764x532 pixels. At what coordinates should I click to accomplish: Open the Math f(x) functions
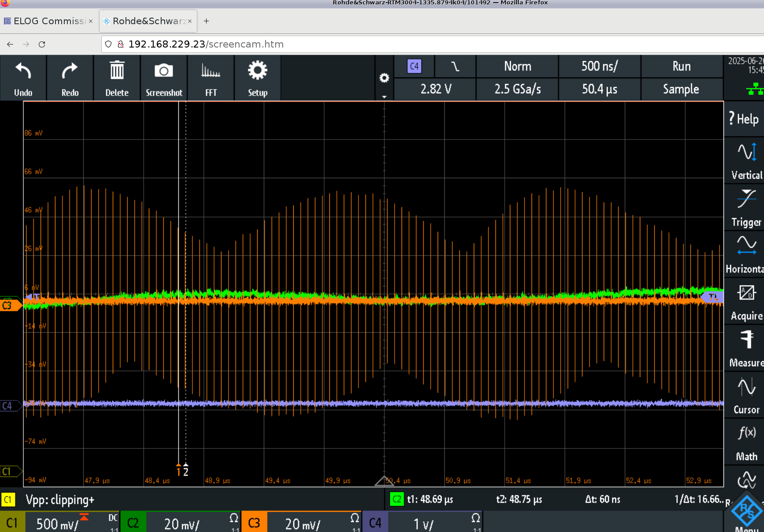pyautogui.click(x=746, y=443)
